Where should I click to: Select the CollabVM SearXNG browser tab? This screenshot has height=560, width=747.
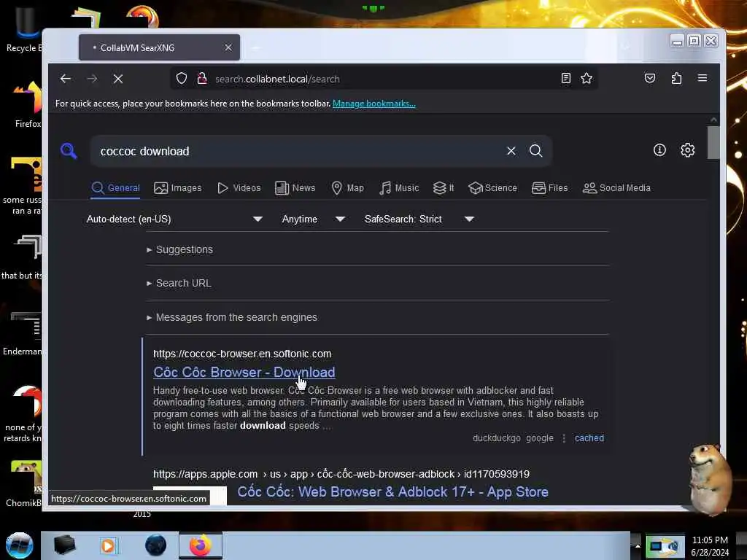(x=159, y=47)
